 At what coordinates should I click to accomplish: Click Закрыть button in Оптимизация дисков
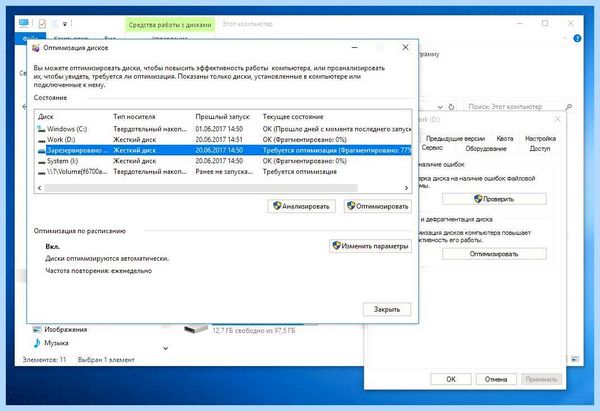[x=387, y=309]
